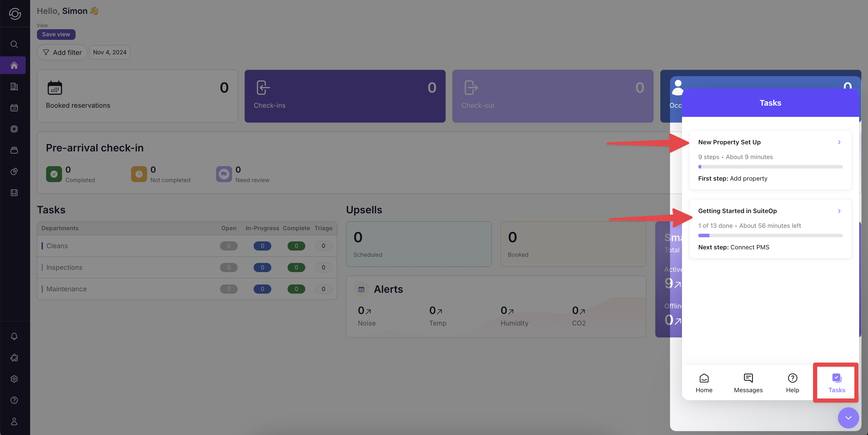Click the Save view button
Viewport: 868px width, 435px height.
click(x=56, y=34)
